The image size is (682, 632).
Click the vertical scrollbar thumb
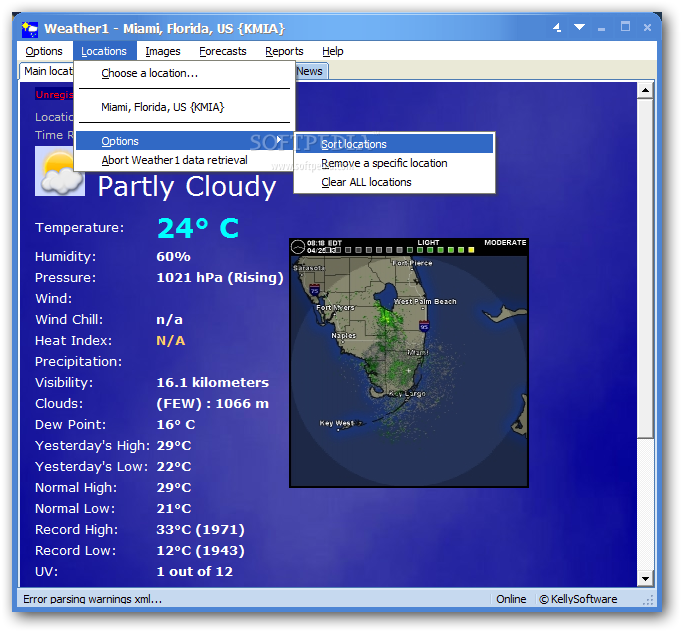click(x=645, y=268)
